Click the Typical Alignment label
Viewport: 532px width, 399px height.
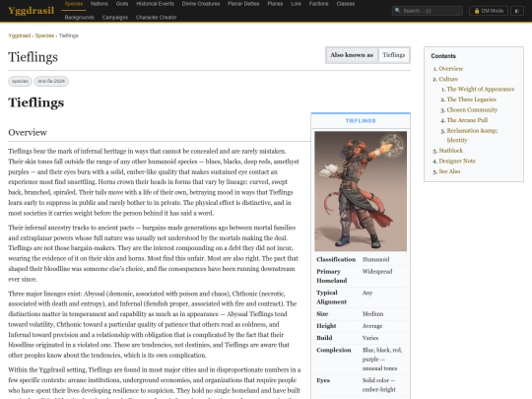tap(331, 298)
